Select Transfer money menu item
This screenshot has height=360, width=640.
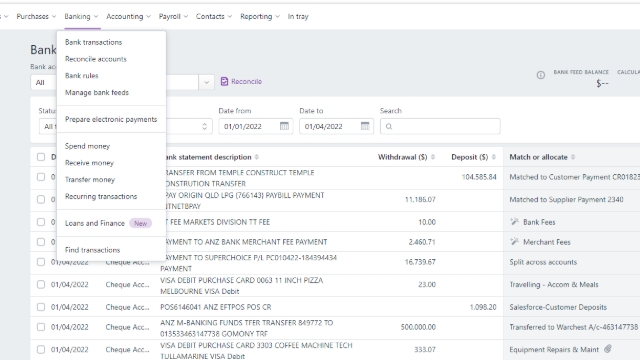click(90, 179)
